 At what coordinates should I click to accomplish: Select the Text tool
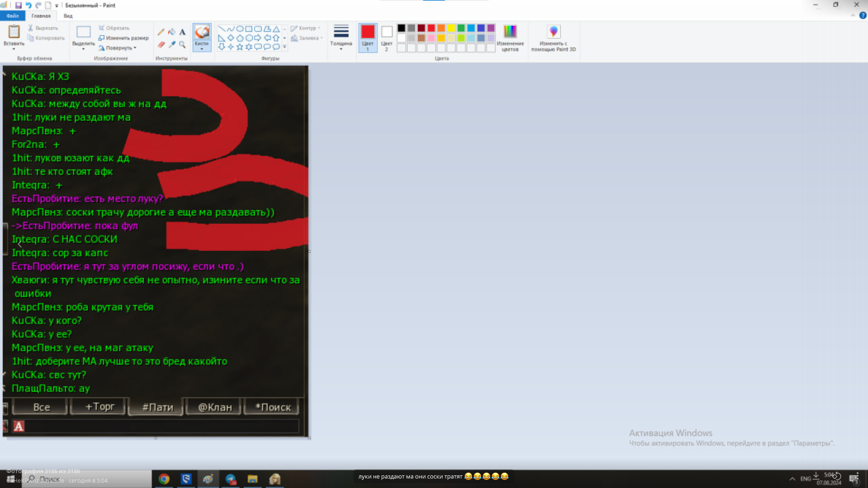pyautogui.click(x=182, y=32)
